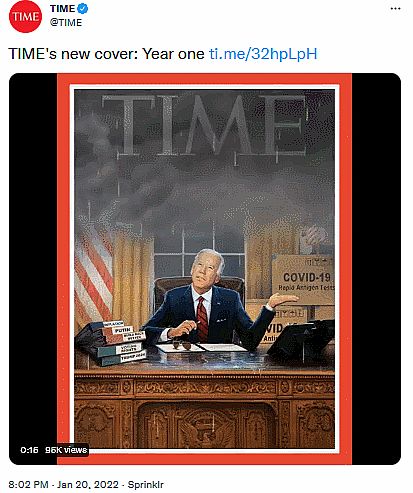Click the black letterbox bar left of cover
Viewport: 413px width, 493px height.
coord(33,260)
